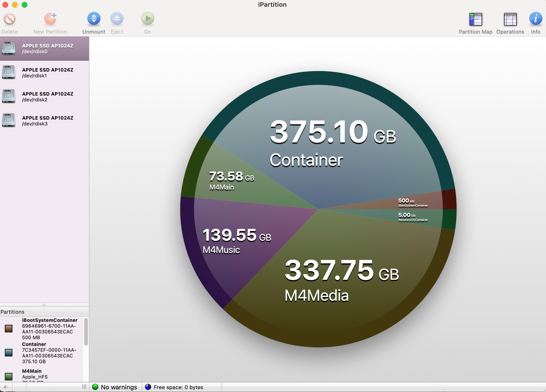546x392 pixels.
Task: Open the Partition Map view
Action: 475,19
